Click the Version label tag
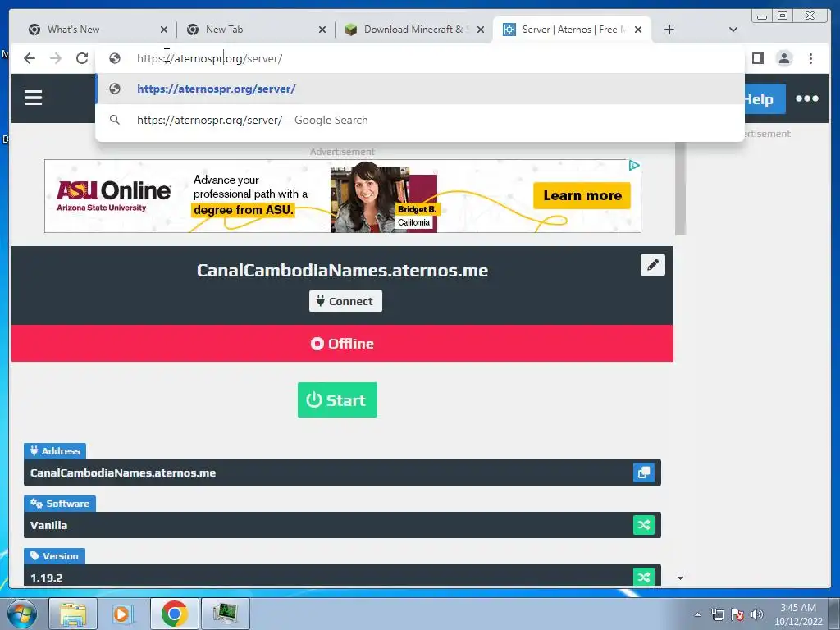This screenshot has height=630, width=840. [x=54, y=556]
